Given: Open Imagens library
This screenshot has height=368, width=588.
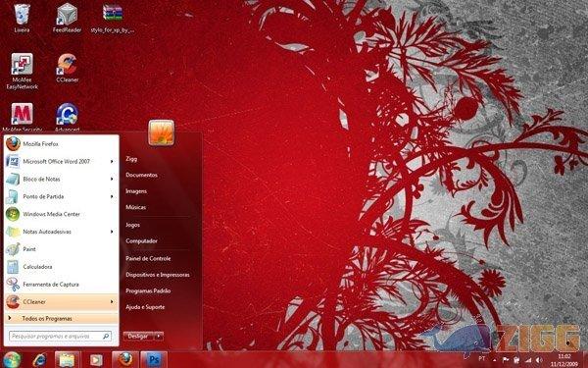Looking at the screenshot, I should pyautogui.click(x=136, y=191).
